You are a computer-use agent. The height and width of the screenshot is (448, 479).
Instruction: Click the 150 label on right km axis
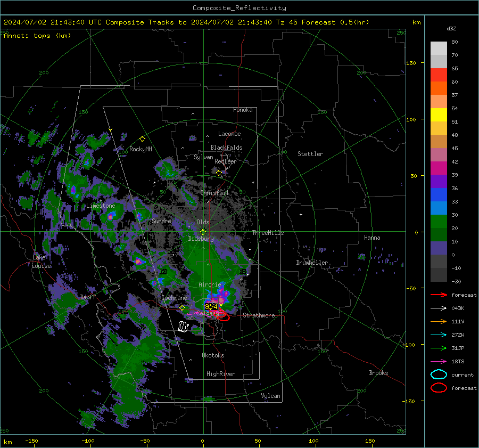pyautogui.click(x=411, y=63)
